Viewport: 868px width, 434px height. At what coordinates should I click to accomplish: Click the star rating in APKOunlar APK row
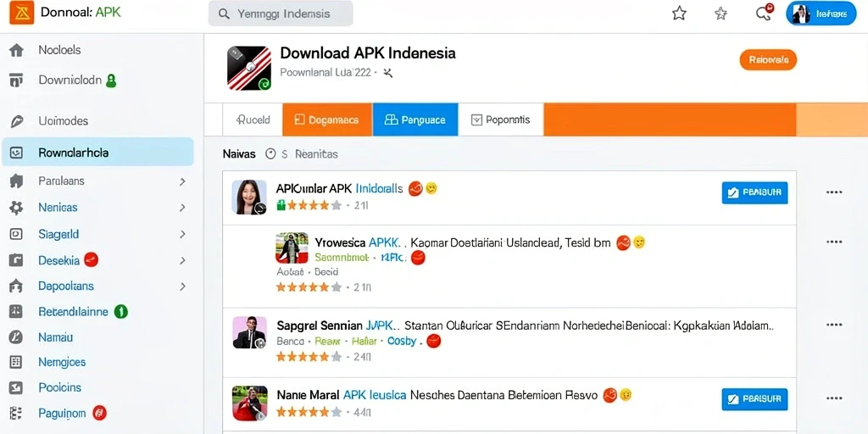pos(314,205)
